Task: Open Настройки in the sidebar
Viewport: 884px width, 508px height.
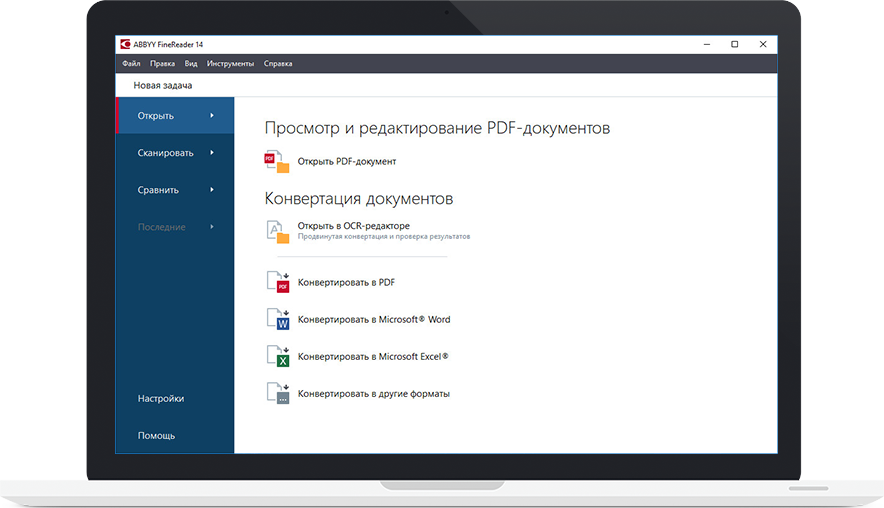Action: tap(161, 399)
